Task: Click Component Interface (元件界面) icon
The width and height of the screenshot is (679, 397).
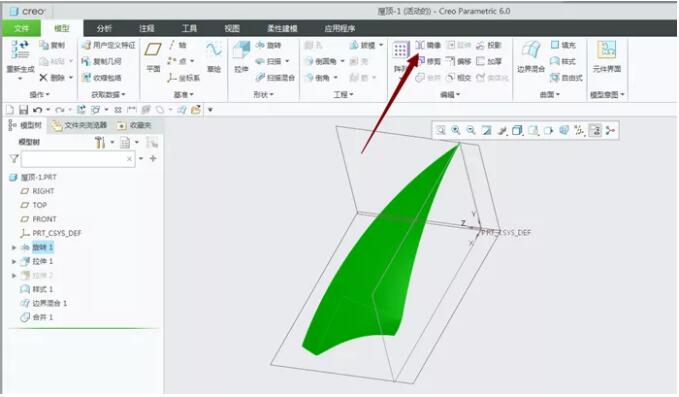Action: [607, 50]
